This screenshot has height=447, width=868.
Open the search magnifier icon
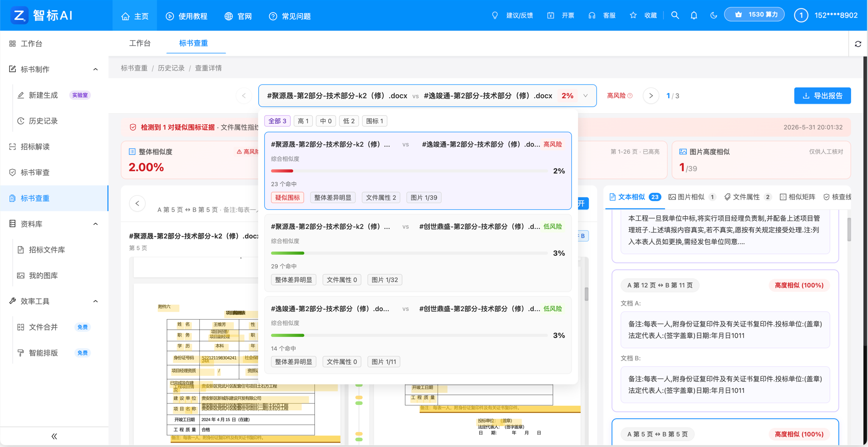click(675, 15)
